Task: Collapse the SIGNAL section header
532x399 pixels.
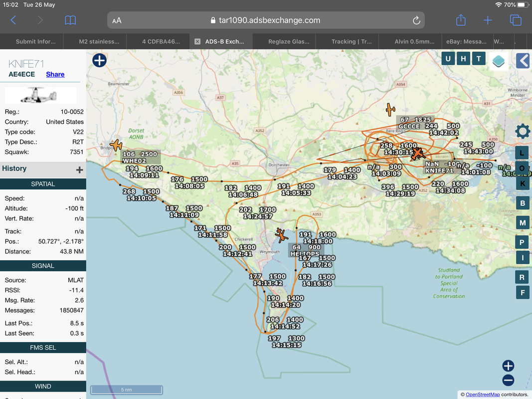Action: pos(43,266)
